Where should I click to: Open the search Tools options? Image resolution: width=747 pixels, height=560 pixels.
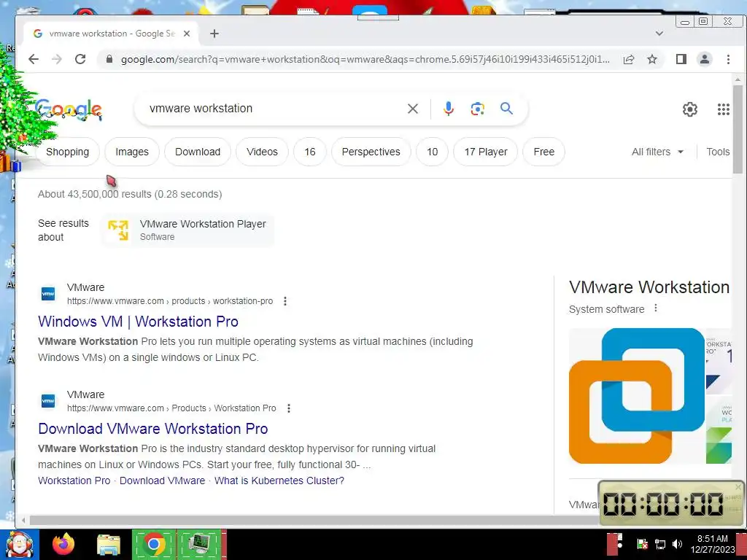pos(718,152)
